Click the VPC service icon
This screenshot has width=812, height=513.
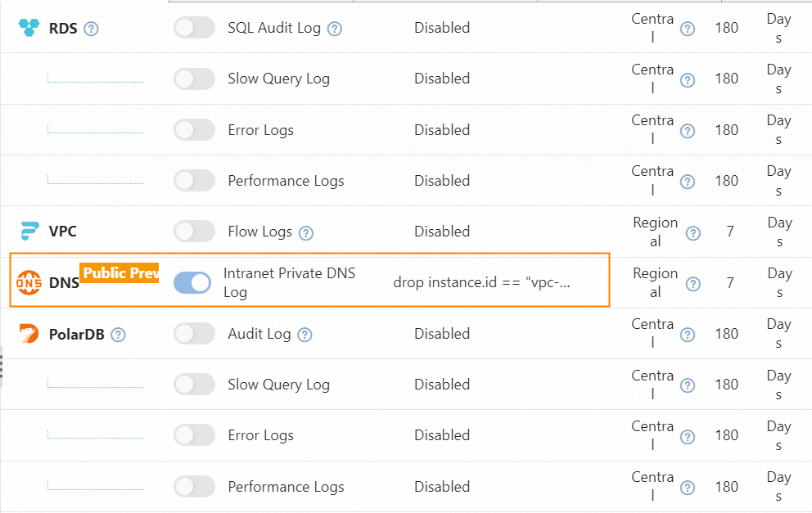tap(29, 232)
